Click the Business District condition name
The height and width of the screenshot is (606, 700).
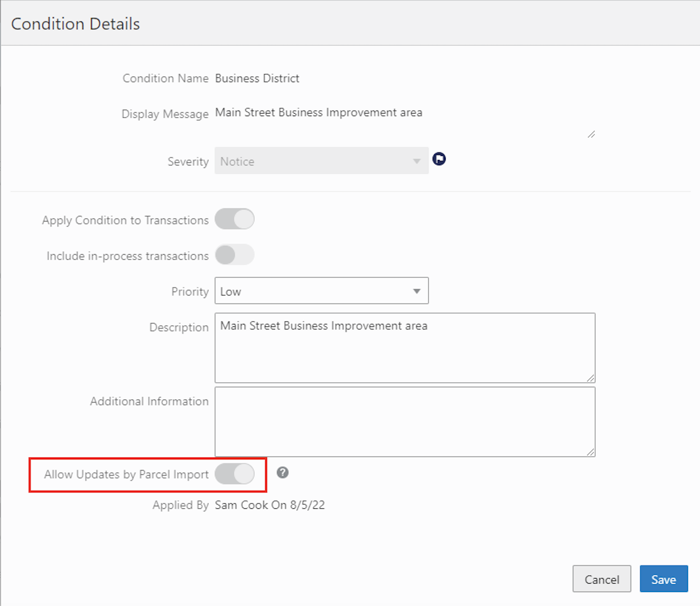tap(257, 78)
